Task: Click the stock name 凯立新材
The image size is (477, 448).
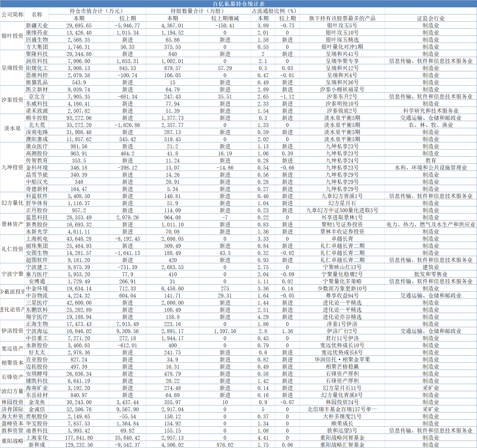Action: tap(37, 89)
